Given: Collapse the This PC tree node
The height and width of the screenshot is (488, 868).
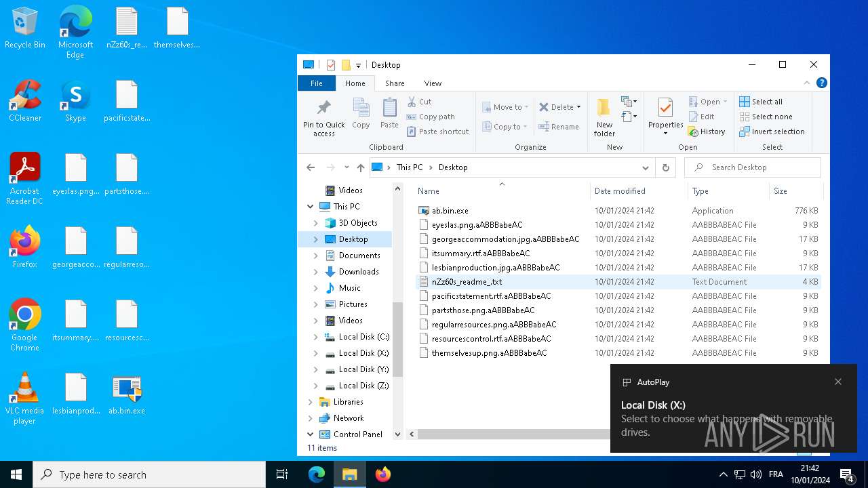Looking at the screenshot, I should click(x=311, y=207).
